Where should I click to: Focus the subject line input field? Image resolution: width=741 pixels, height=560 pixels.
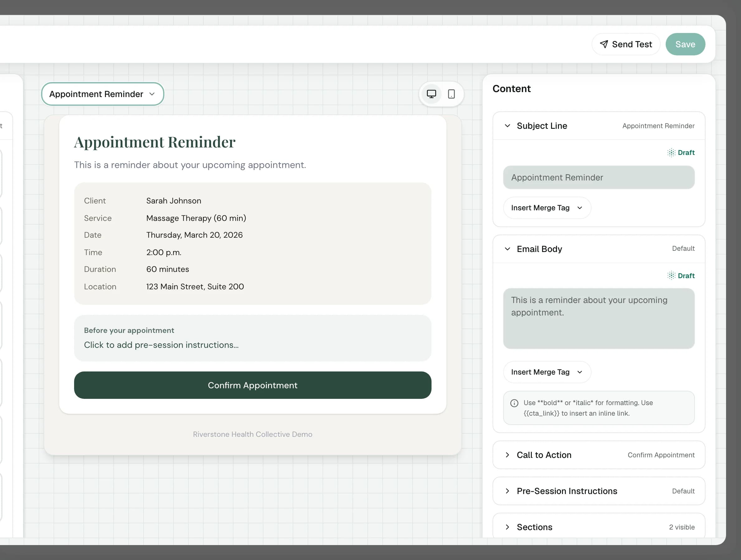(x=599, y=177)
